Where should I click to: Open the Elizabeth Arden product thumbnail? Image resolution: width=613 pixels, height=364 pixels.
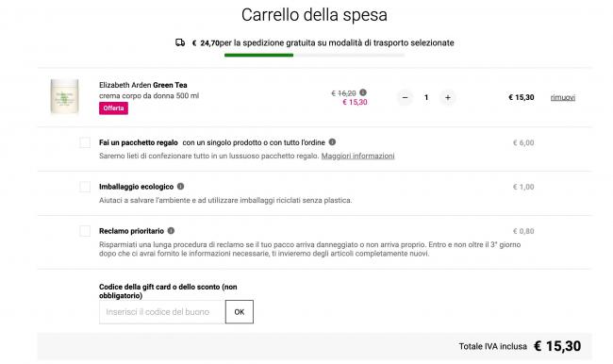tap(64, 96)
